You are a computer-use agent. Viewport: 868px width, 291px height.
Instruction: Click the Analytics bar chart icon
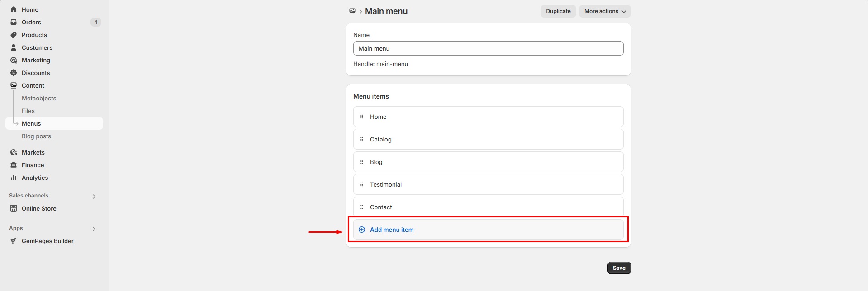coord(14,178)
